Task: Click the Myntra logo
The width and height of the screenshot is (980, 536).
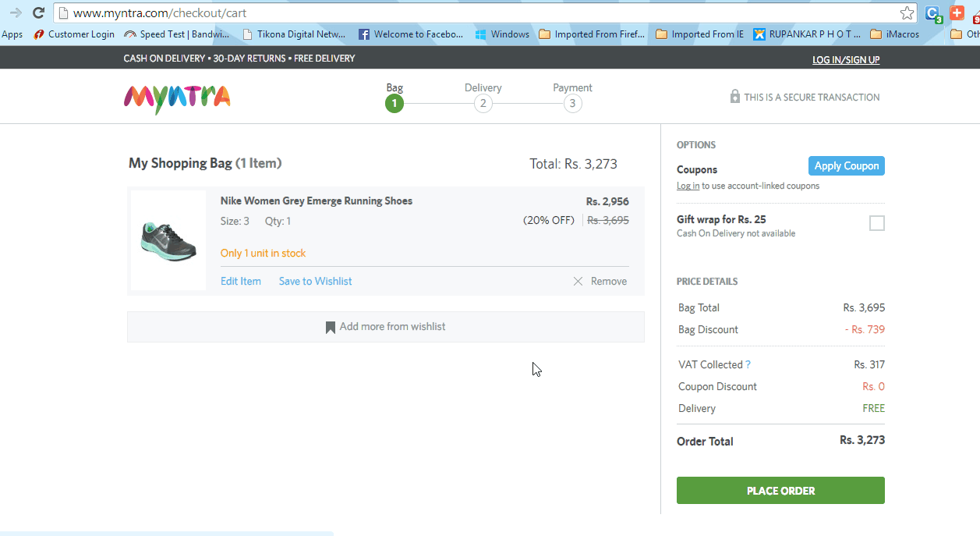Action: click(177, 98)
